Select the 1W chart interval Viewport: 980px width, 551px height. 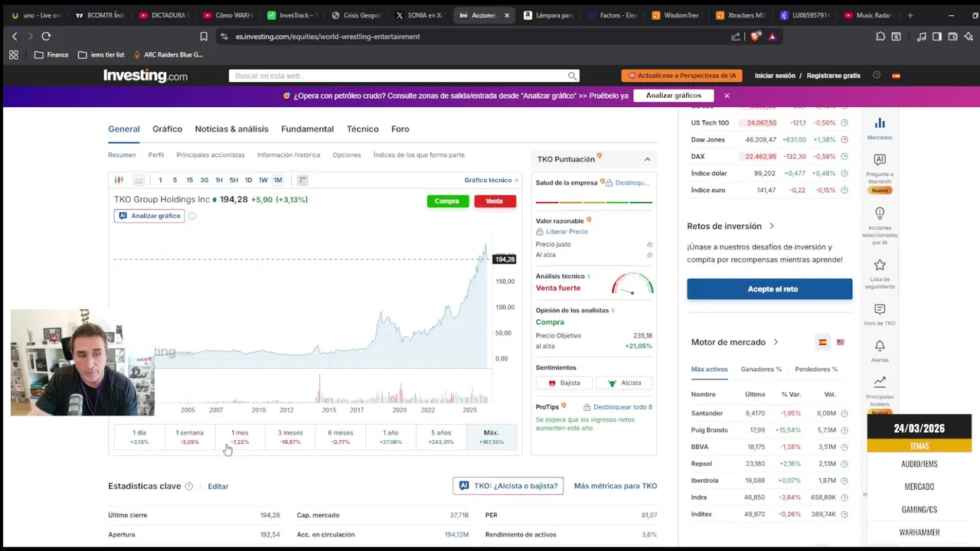[263, 180]
